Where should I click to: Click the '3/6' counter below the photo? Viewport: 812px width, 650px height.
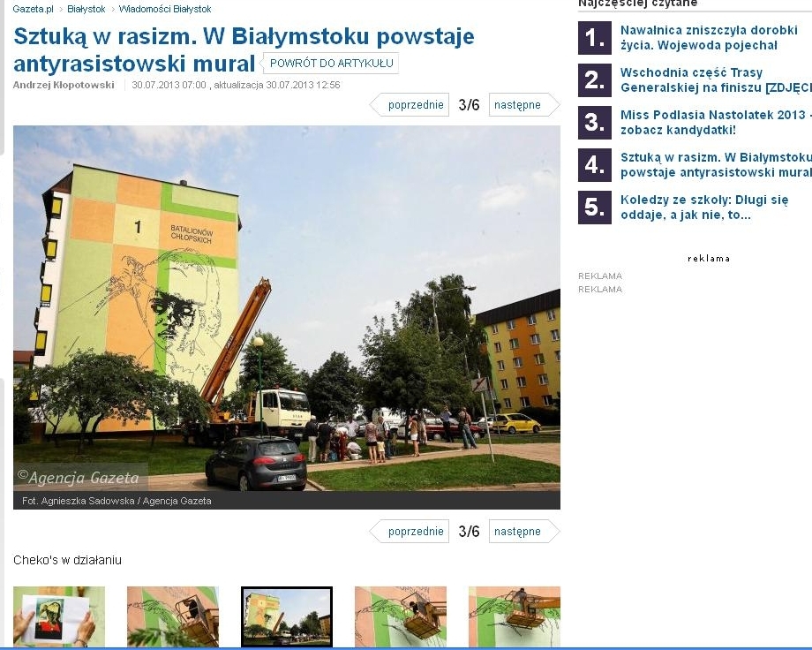469,532
